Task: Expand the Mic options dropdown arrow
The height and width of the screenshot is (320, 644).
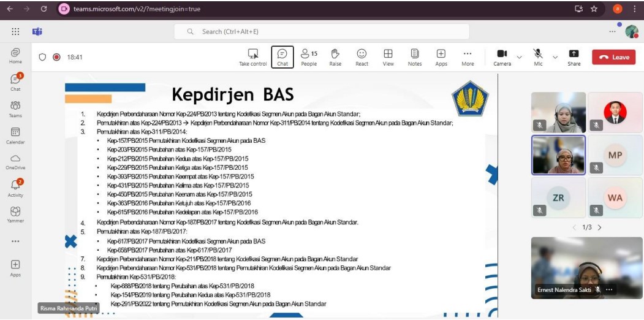Action: 556,57
